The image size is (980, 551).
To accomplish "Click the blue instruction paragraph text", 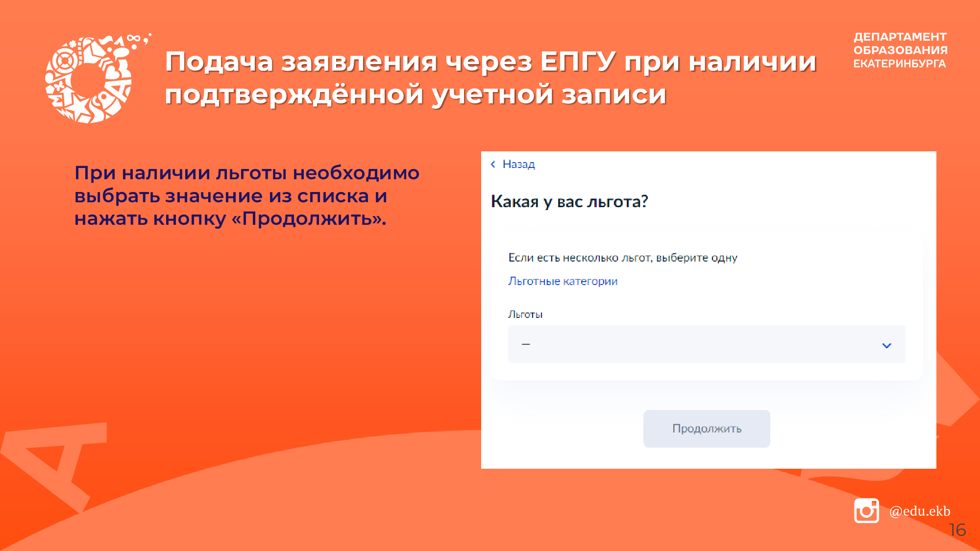I will coord(246,196).
